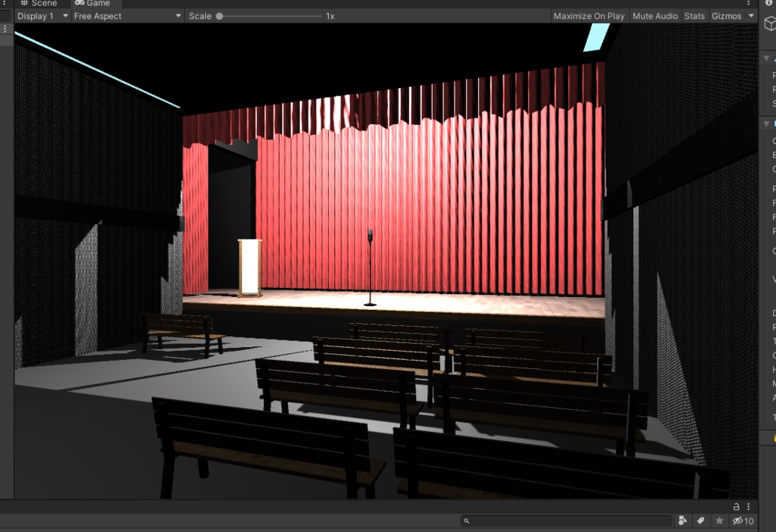Show rendering Stats overlay
This screenshot has height=532, width=776.
coord(693,15)
